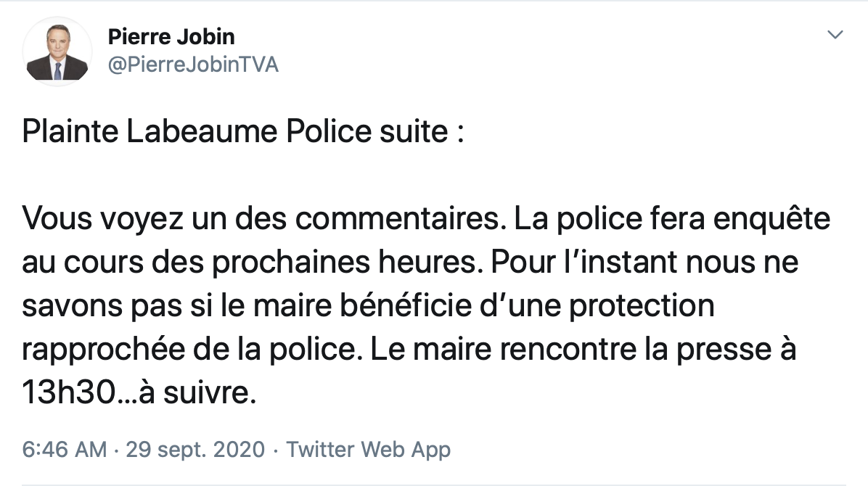Click the '13h30…à suivre.' closing line
This screenshot has height=486, width=868.
(x=139, y=392)
